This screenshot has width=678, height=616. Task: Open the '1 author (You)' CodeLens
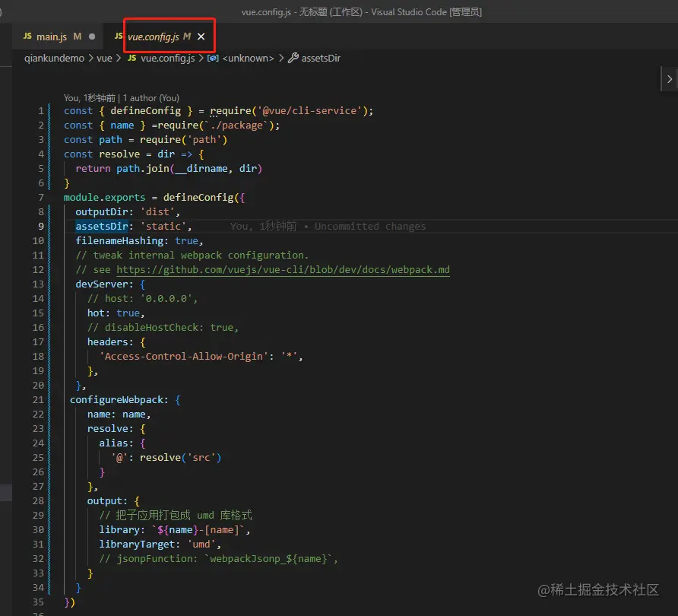click(151, 98)
